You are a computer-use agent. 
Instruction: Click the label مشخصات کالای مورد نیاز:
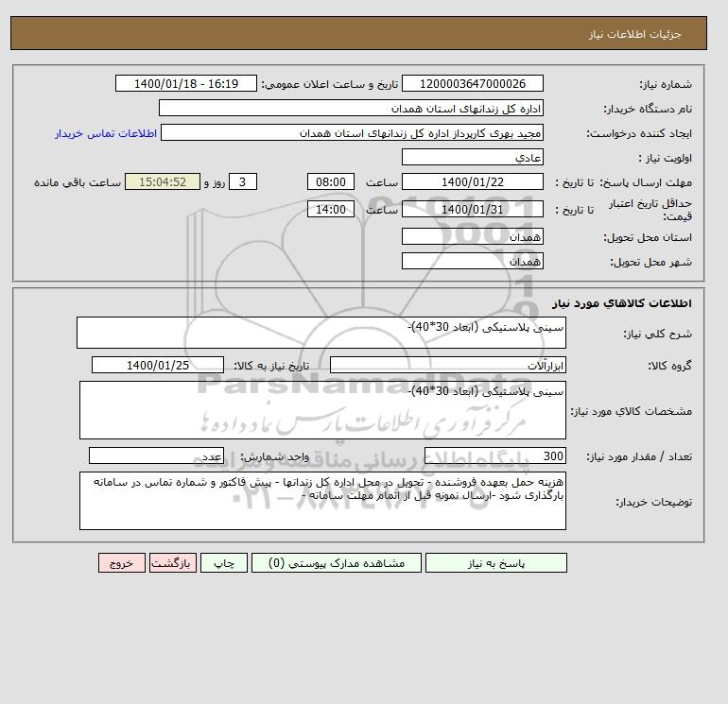click(631, 411)
